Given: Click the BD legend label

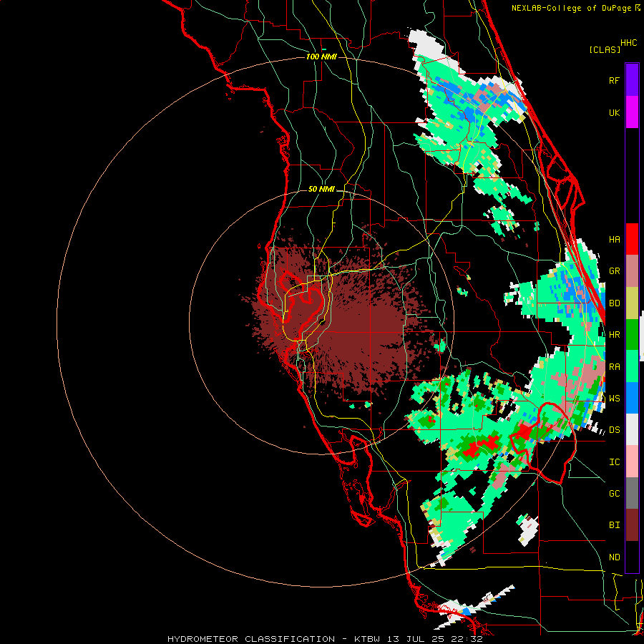Looking at the screenshot, I should click(614, 303).
